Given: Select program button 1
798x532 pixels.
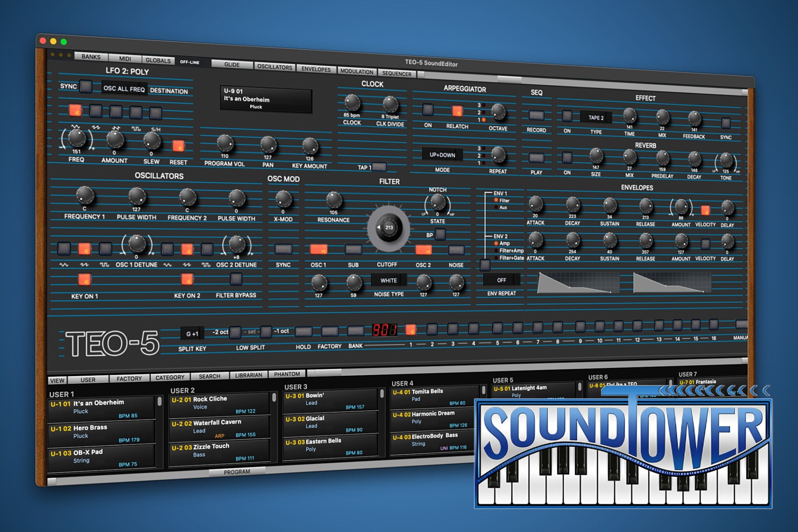Looking at the screenshot, I should [x=410, y=330].
